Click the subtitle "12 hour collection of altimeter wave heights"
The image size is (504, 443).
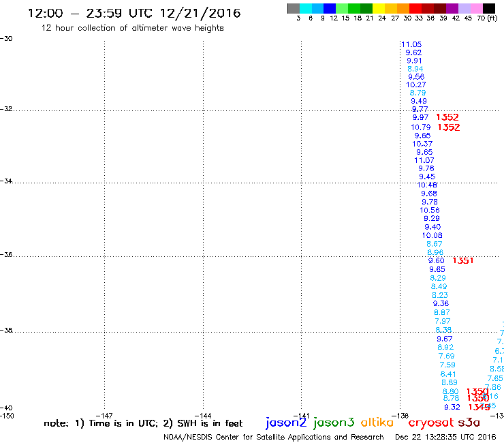pos(132,28)
